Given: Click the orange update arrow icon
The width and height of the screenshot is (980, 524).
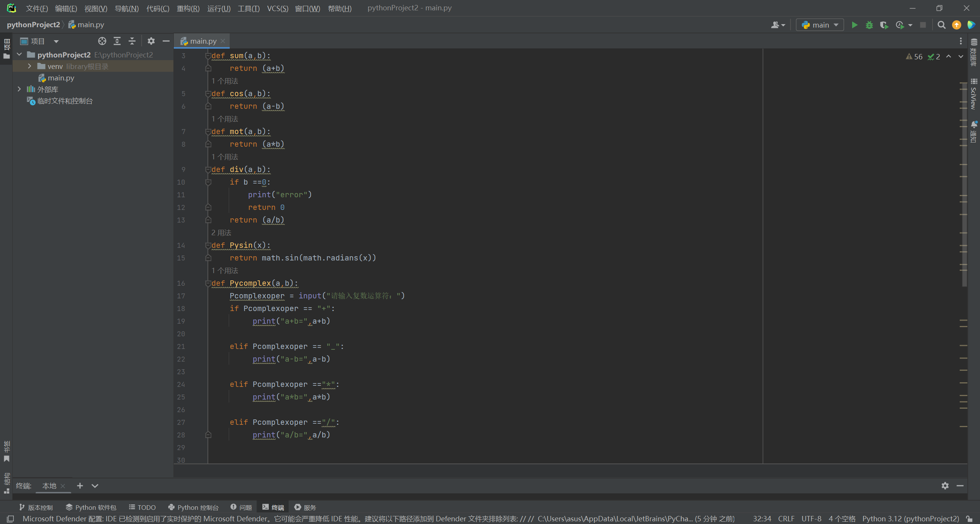Looking at the screenshot, I should pyautogui.click(x=956, y=25).
